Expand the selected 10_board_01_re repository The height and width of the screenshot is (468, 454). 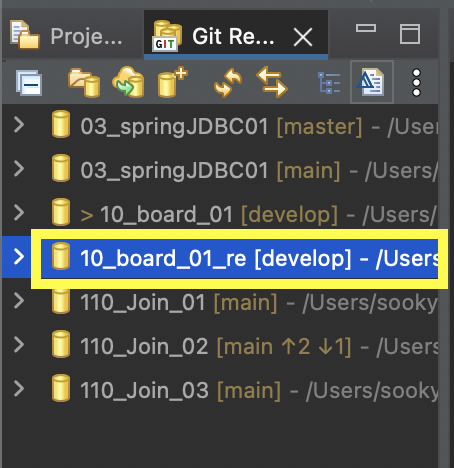coord(19,257)
